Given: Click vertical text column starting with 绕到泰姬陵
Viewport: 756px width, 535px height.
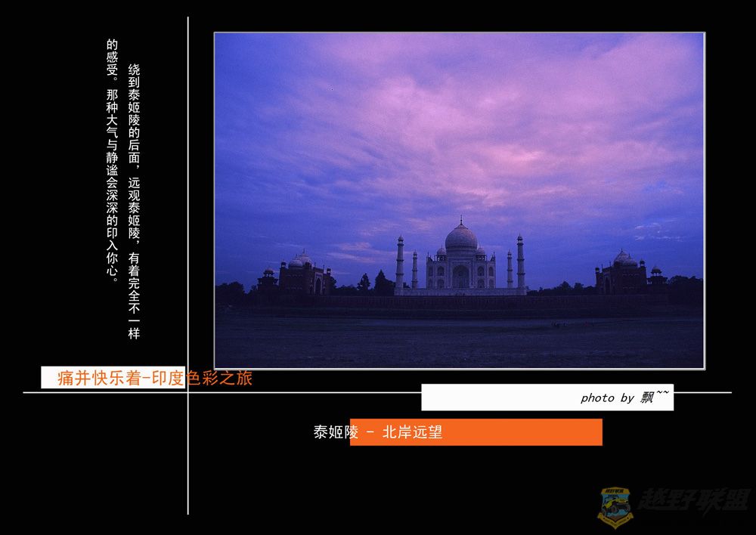Looking at the screenshot, I should (134, 200).
